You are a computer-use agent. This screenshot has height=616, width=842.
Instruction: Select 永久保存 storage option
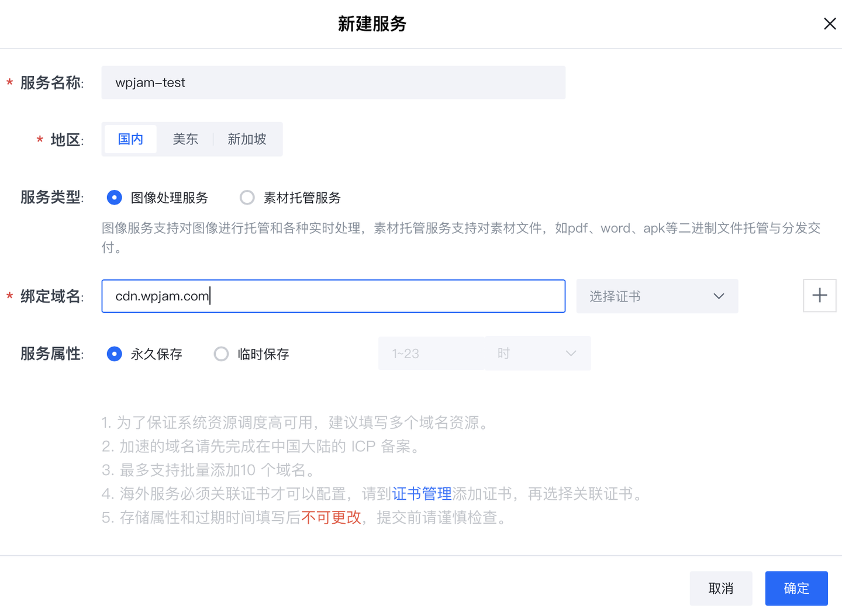point(114,354)
